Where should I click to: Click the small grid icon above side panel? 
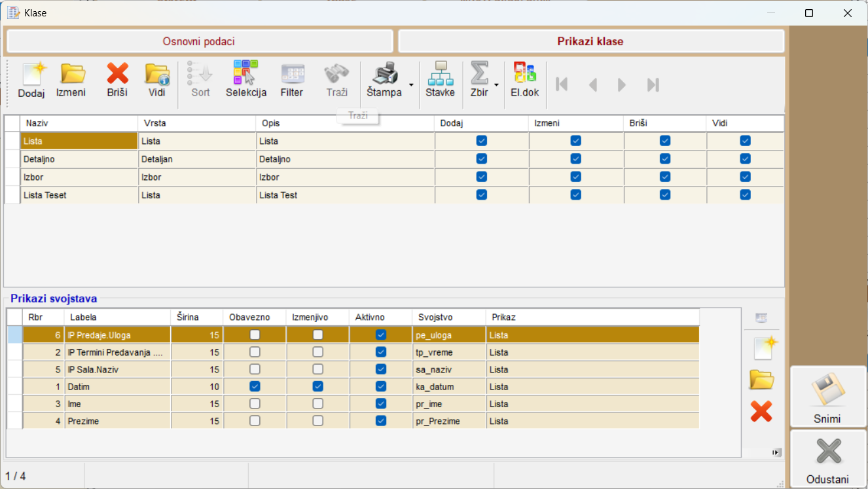click(761, 318)
